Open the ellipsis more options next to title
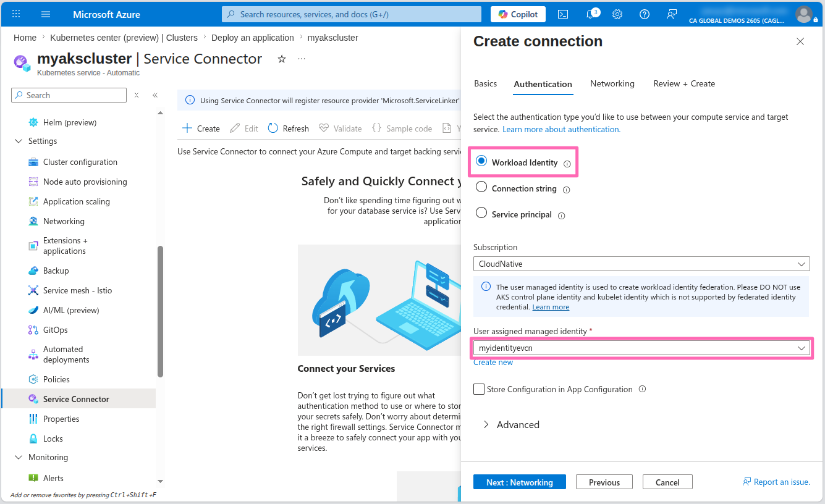Screen dimensions: 825x504 coord(302,59)
